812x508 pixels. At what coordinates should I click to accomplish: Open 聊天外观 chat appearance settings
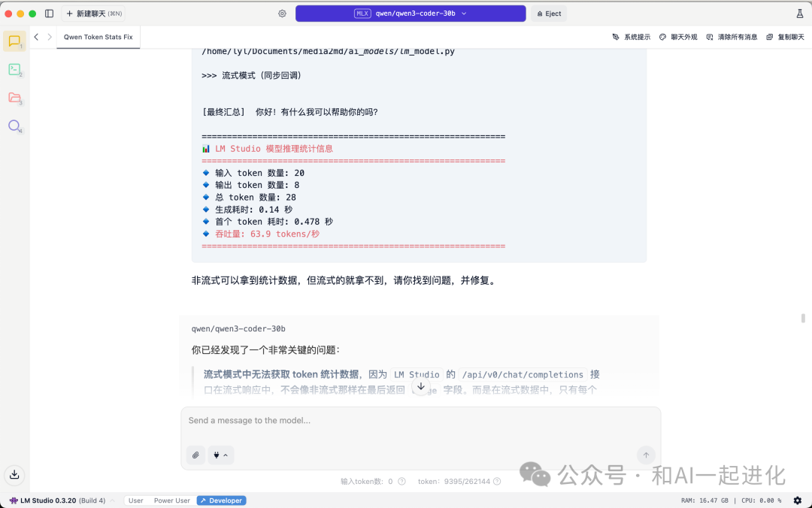click(x=677, y=36)
